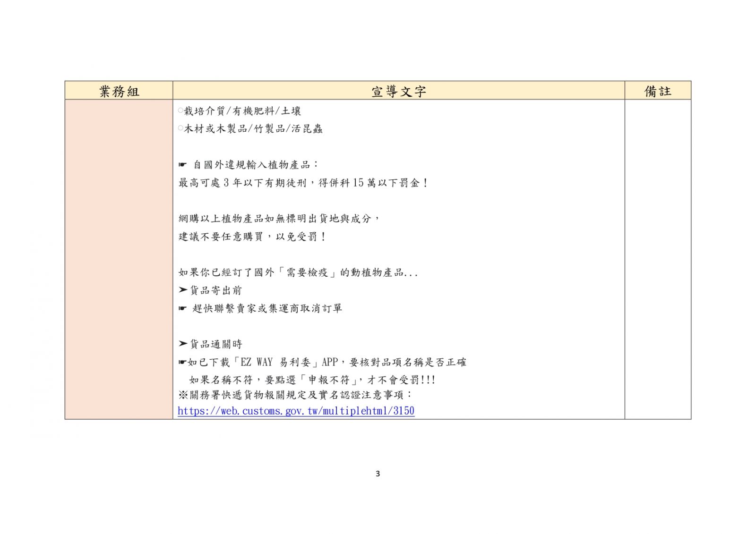Click the pointing hand before 自國外違規輸入植物產品
The width and height of the screenshot is (756, 534).
pos(182,165)
